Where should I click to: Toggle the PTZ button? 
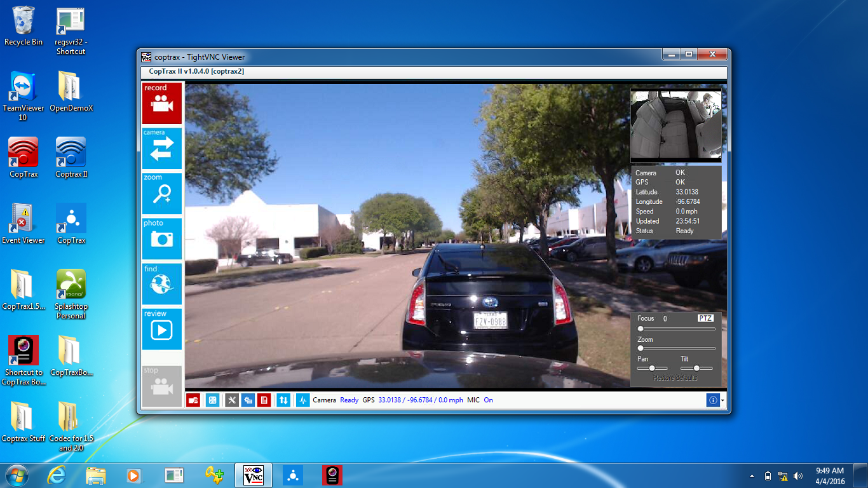click(705, 318)
